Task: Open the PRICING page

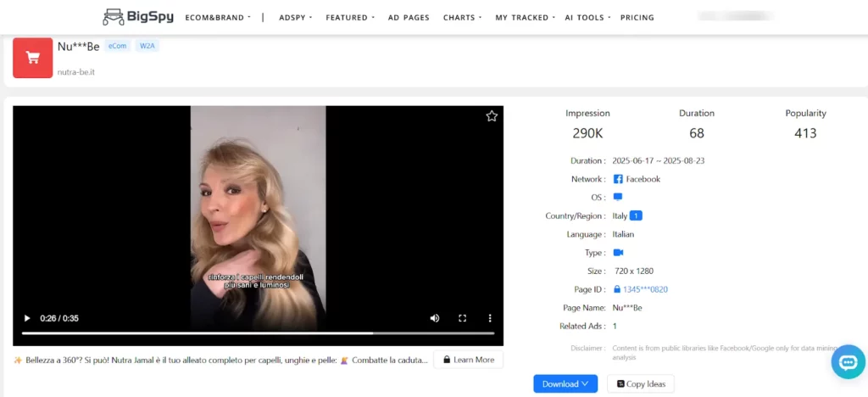Action: (x=637, y=18)
